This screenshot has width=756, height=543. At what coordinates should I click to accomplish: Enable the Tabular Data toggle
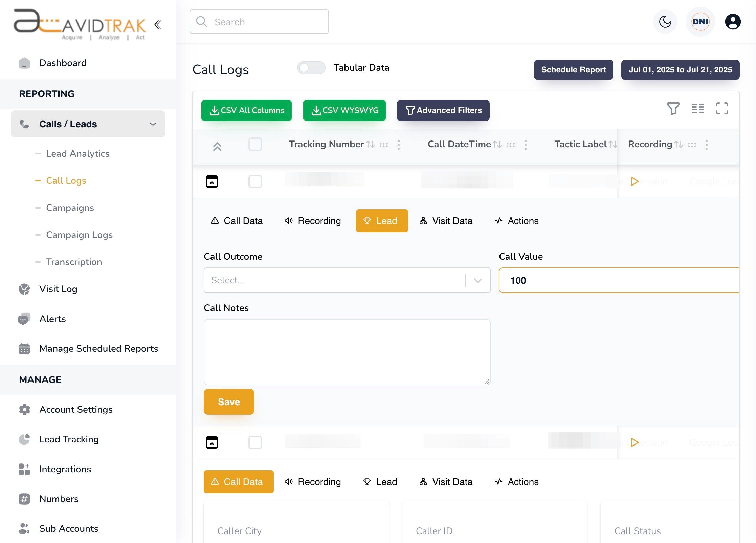[311, 67]
